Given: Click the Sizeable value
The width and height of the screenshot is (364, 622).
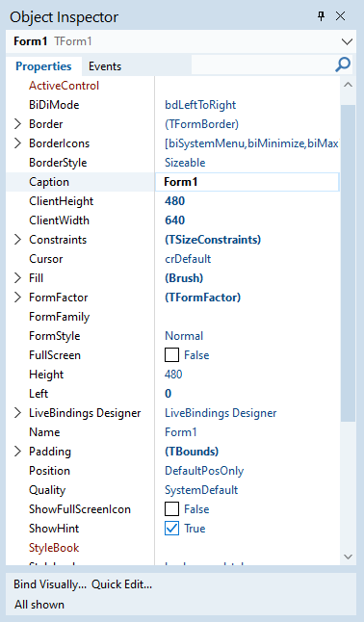Looking at the screenshot, I should pos(185,163).
